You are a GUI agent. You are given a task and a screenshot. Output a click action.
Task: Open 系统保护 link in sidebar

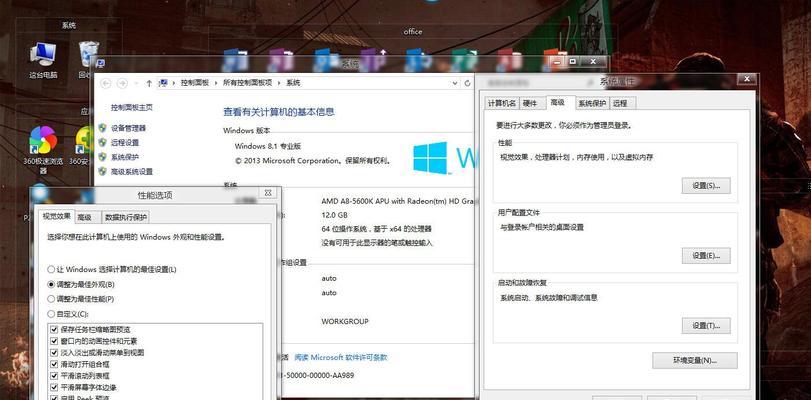coord(125,157)
